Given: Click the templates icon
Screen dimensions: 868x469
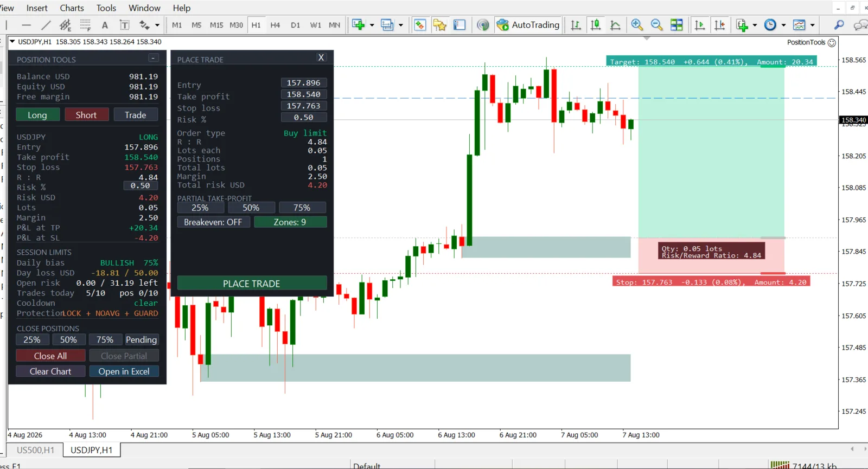Looking at the screenshot, I should (x=799, y=25).
